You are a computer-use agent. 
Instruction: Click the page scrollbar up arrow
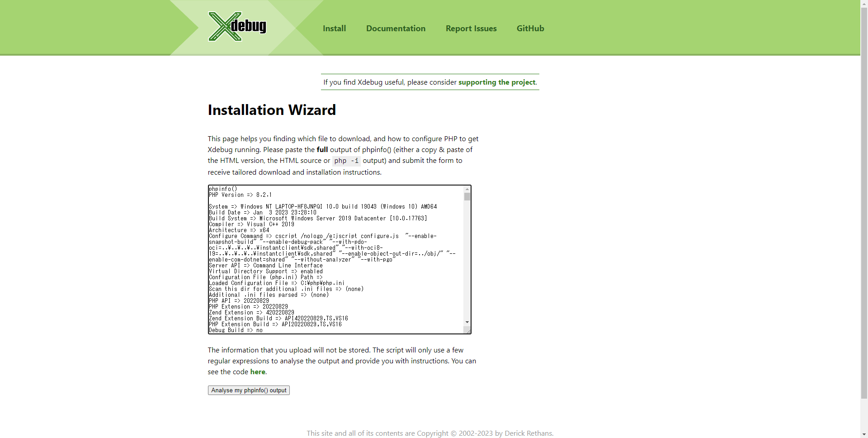[x=864, y=4]
